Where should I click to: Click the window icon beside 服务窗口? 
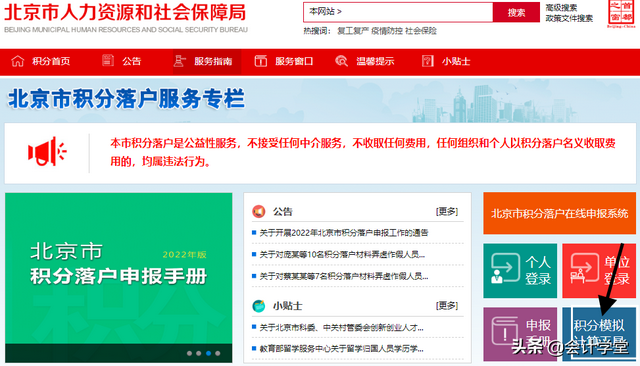point(260,61)
